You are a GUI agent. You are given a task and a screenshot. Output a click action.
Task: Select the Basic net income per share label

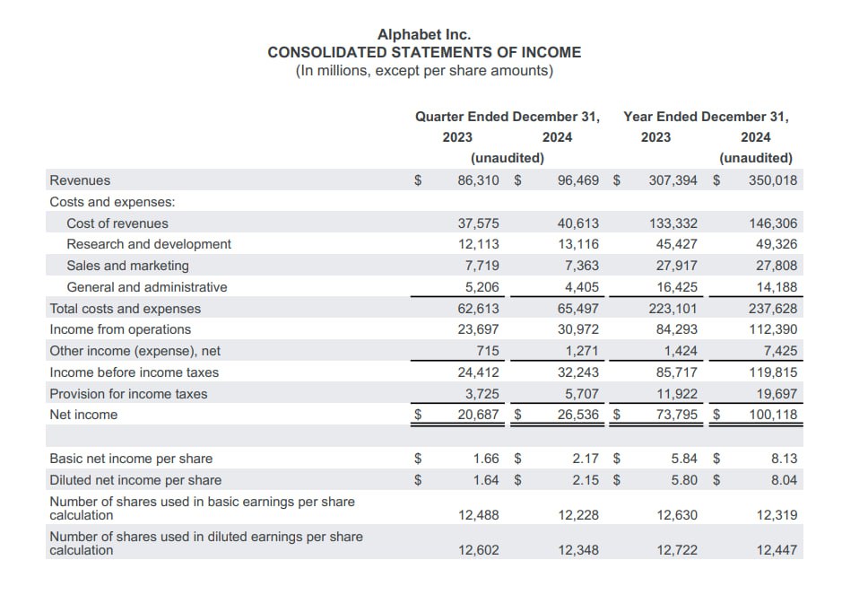point(131,459)
